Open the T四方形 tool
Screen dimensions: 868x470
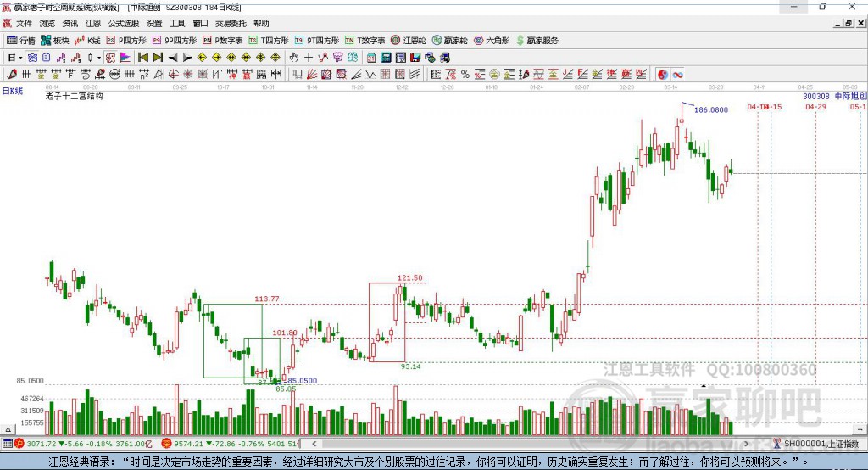click(269, 41)
